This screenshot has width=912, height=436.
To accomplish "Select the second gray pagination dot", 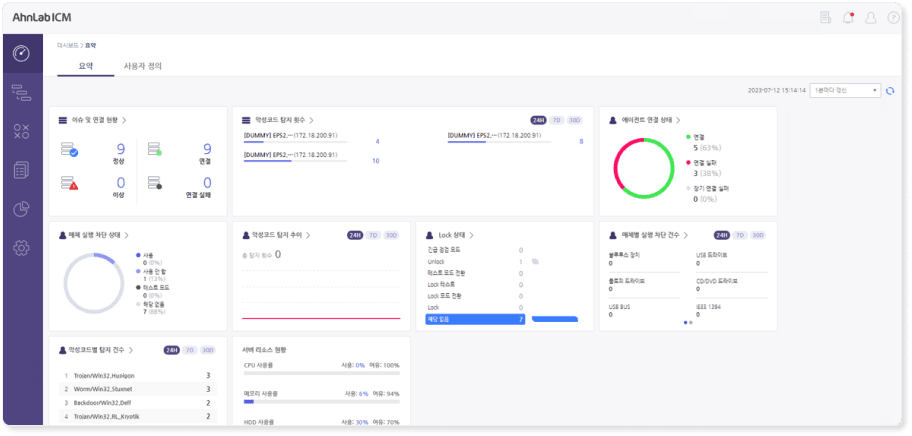I will click(x=691, y=322).
